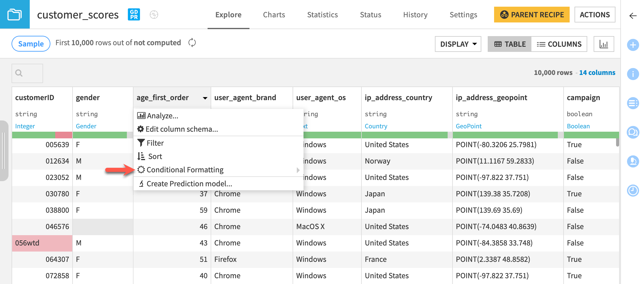Click the dataset folder icon
This screenshot has width=644, height=284.
pyautogui.click(x=15, y=14)
